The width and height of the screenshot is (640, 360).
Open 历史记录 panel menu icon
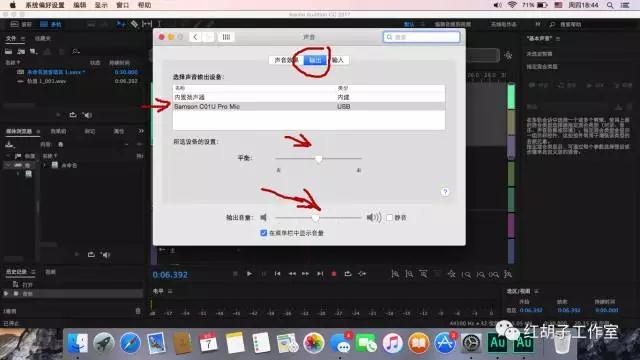click(x=33, y=272)
